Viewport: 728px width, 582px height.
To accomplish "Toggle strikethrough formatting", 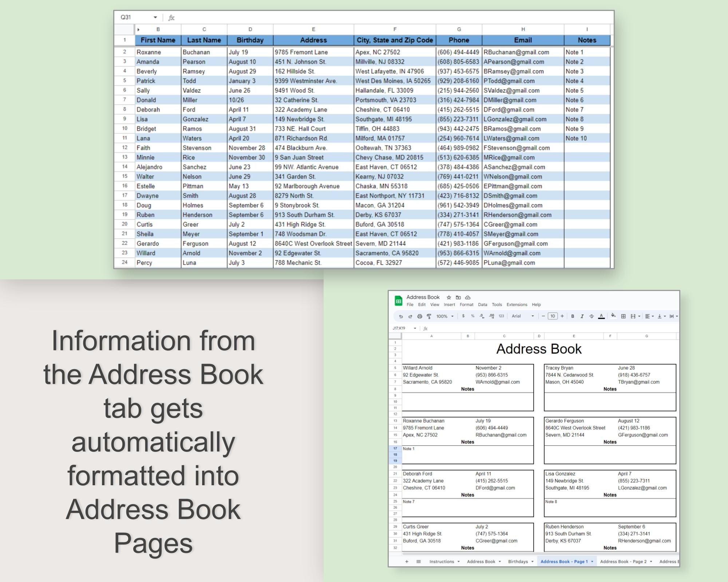I will pos(592,316).
